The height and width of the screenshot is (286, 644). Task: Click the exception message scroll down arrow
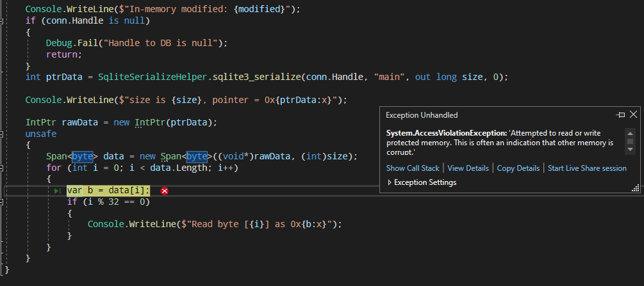pos(630,149)
